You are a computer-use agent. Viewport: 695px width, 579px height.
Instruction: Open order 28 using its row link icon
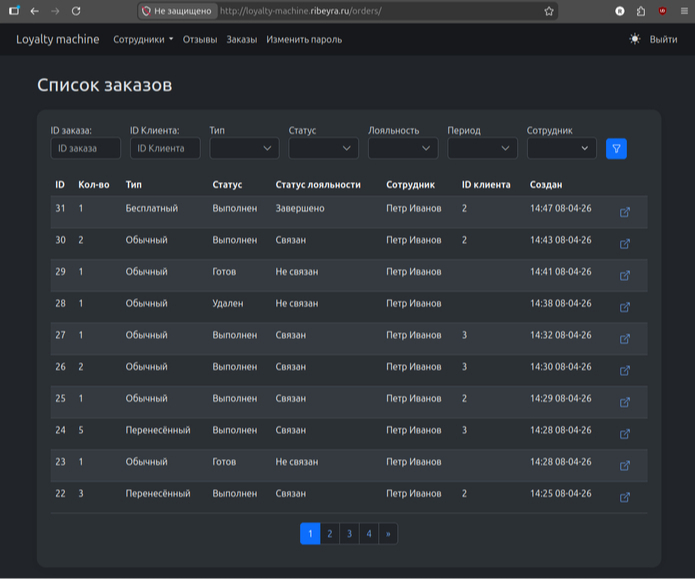click(625, 307)
